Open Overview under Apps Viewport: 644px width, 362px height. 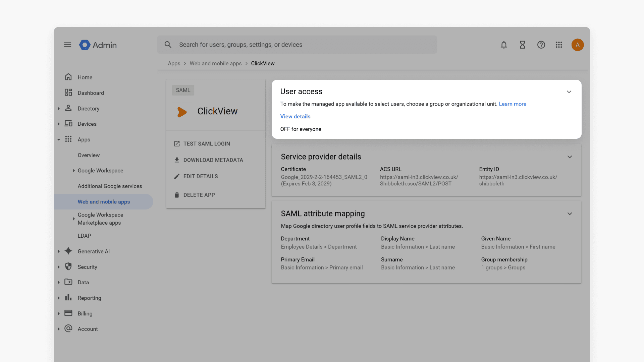(x=89, y=155)
